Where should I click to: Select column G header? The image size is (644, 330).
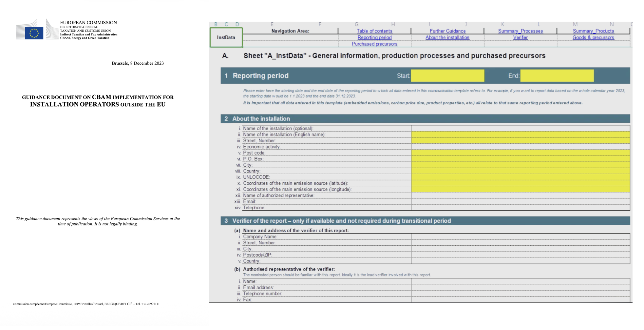(356, 24)
